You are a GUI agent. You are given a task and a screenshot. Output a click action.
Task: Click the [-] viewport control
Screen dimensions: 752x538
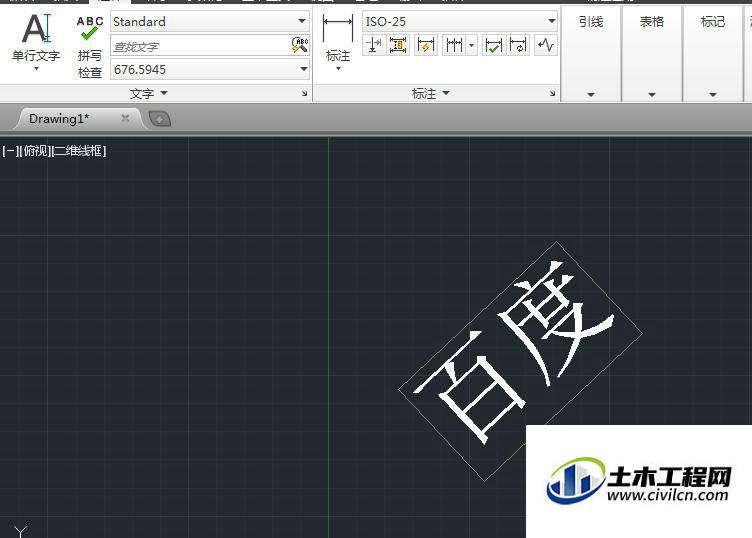[9, 151]
